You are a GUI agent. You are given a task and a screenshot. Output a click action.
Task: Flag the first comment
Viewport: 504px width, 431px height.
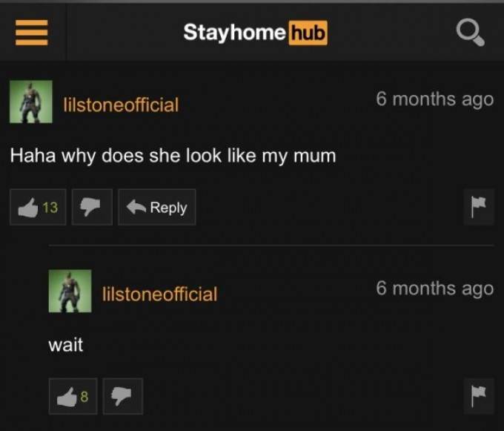(x=479, y=207)
